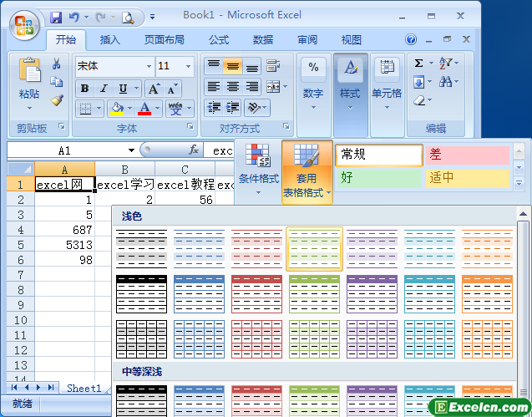Copy the selection using the copy icon
This screenshot has height=417, width=532.
[x=56, y=82]
